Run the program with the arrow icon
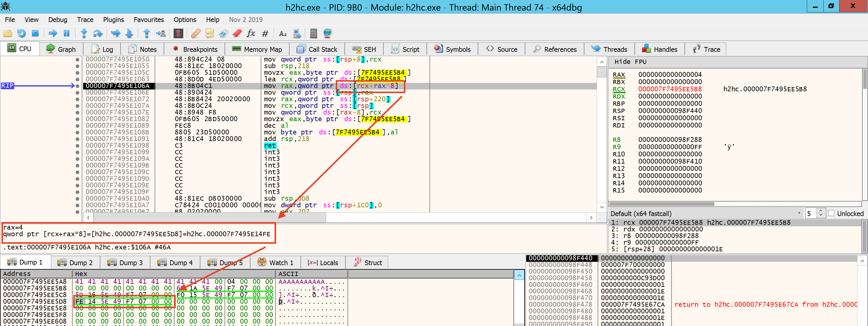The height and width of the screenshot is (326, 868). (53, 33)
